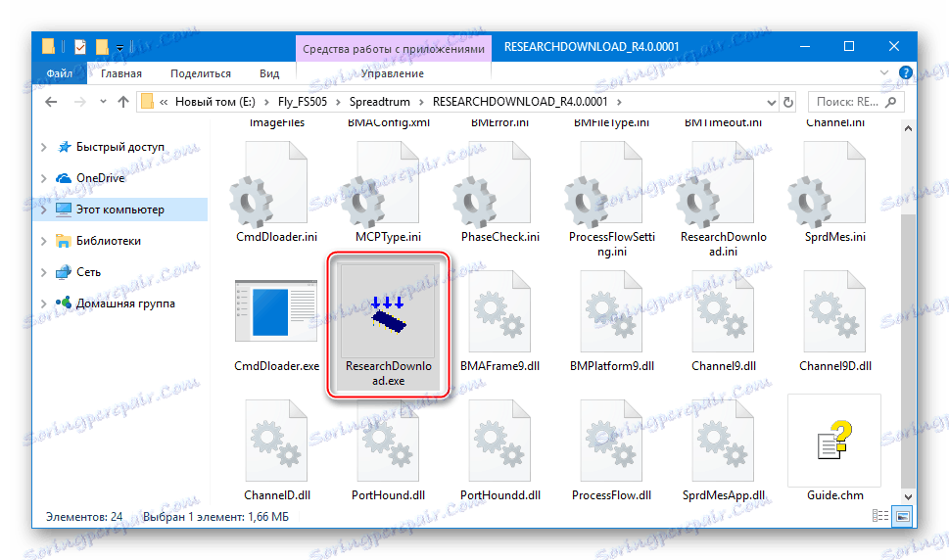Select Этот компьютер in navigation pane
Viewport: 949px width, 560px height.
[x=119, y=210]
